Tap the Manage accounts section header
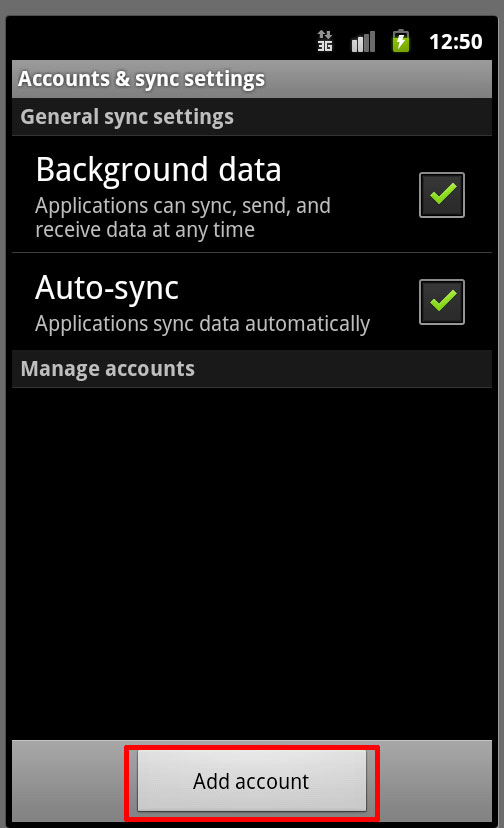Screen dimensions: 504x828 (x=252, y=369)
